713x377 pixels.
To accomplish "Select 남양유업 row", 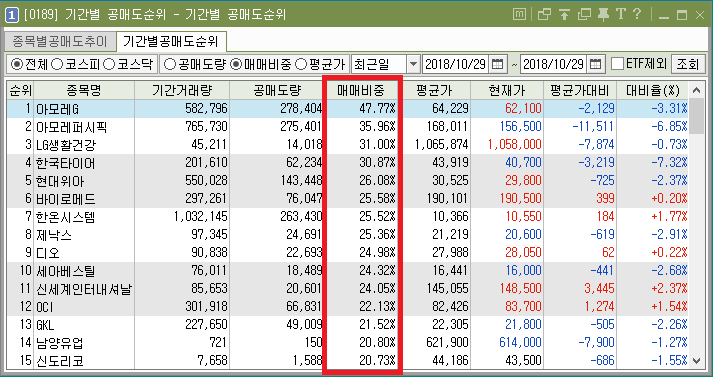I will tap(348, 343).
